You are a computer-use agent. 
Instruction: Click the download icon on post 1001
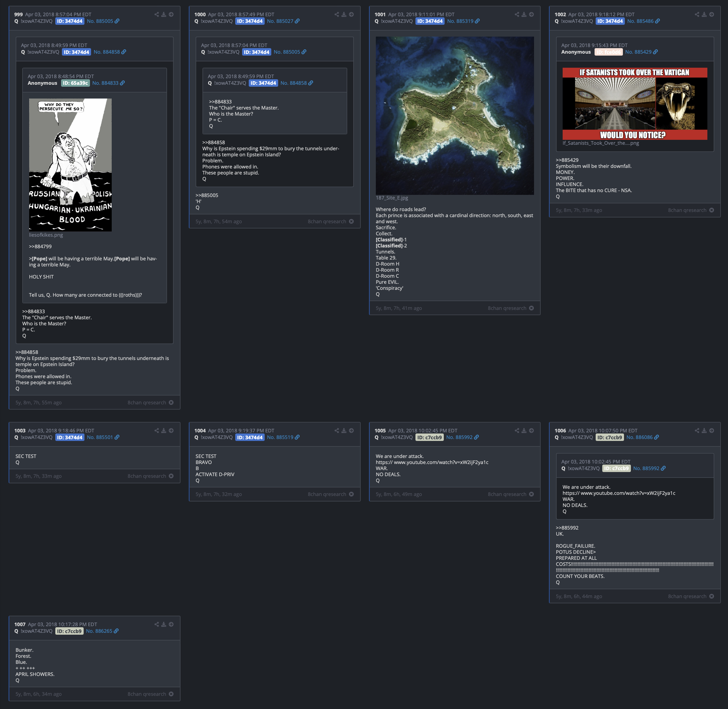pos(524,15)
